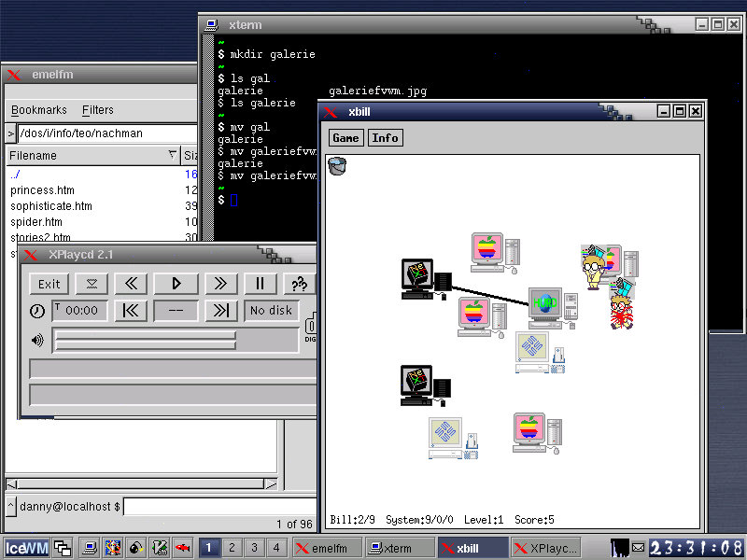
Task: Click the sort arrow in Filename header
Action: 173,155
